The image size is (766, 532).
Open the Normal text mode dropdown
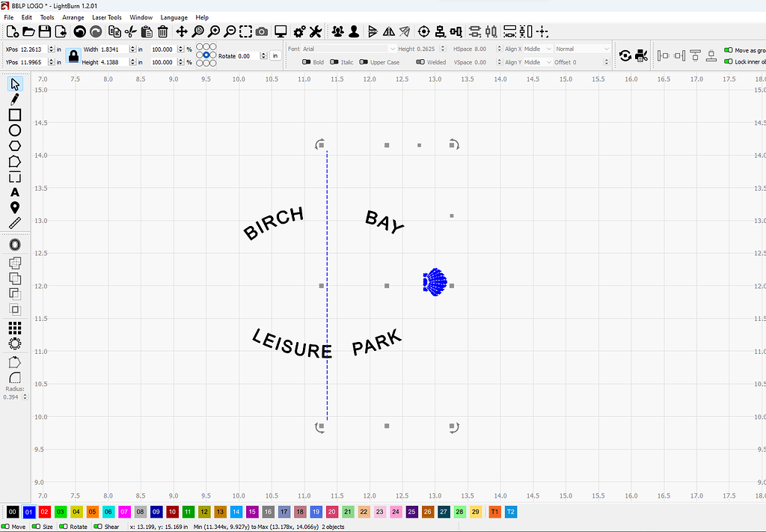point(583,48)
